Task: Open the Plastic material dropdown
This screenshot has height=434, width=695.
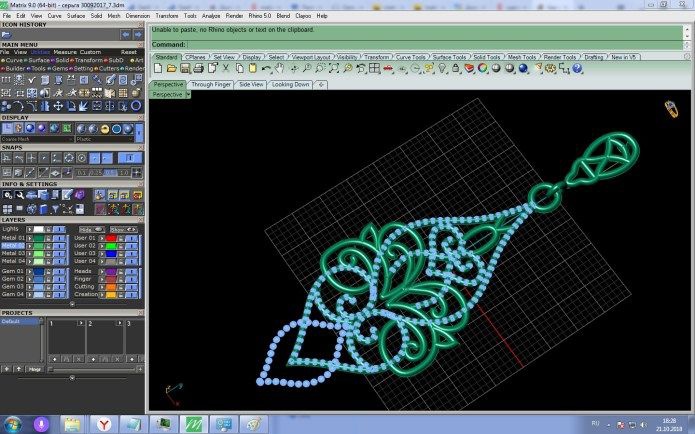Action: coord(105,139)
